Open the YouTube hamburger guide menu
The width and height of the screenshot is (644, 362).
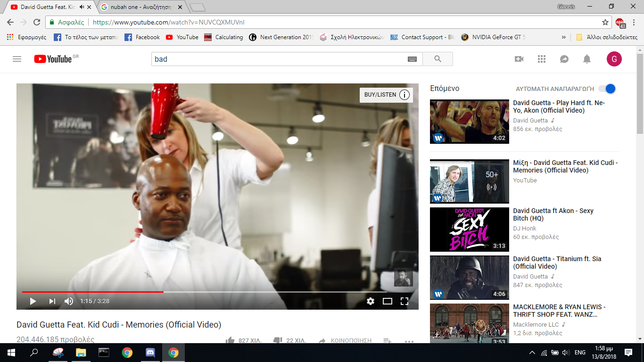pyautogui.click(x=17, y=59)
